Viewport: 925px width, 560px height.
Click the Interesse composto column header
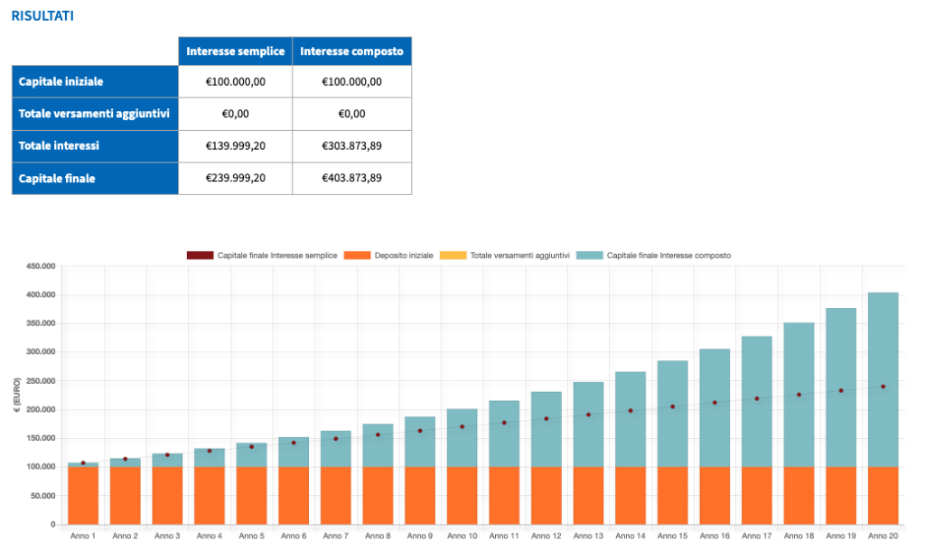tap(351, 51)
